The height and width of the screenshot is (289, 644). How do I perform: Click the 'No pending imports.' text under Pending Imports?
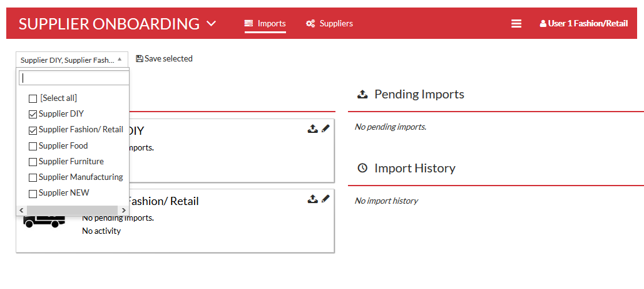391,127
